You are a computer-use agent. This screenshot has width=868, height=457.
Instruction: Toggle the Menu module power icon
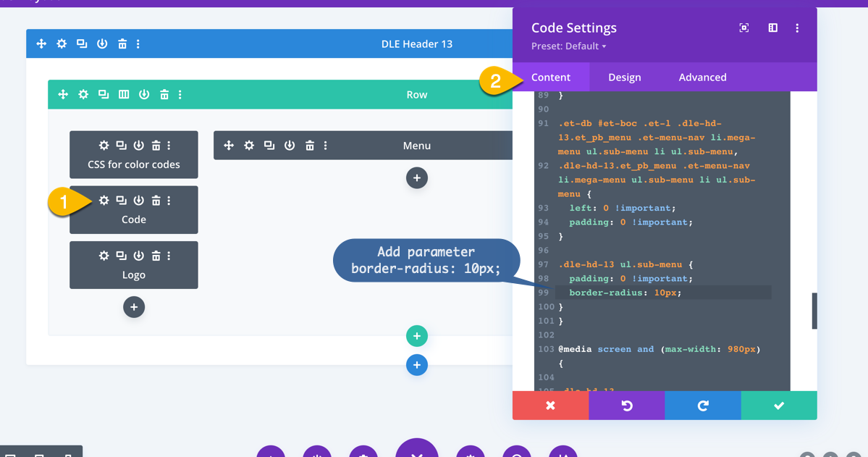290,145
